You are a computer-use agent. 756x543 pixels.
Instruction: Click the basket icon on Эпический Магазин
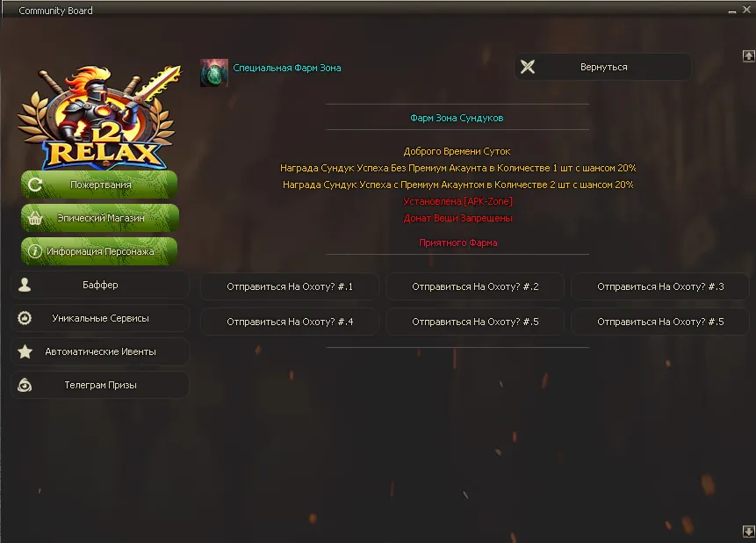(x=35, y=218)
